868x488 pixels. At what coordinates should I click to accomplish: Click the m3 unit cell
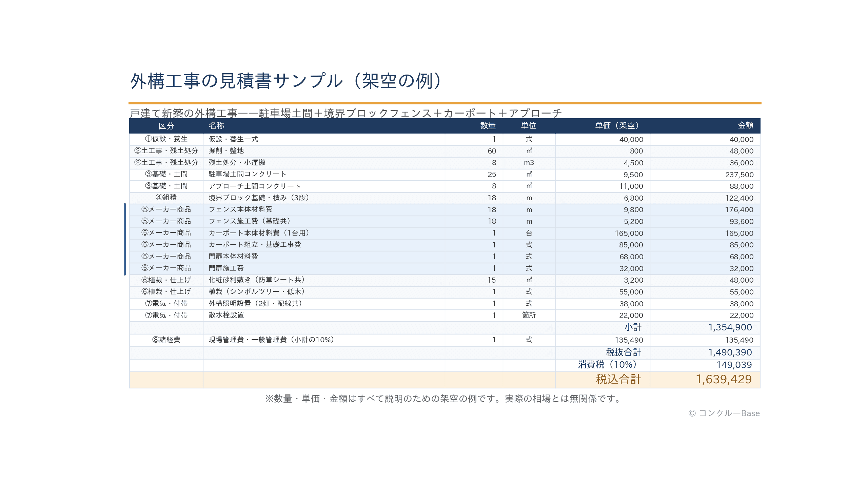pos(529,163)
